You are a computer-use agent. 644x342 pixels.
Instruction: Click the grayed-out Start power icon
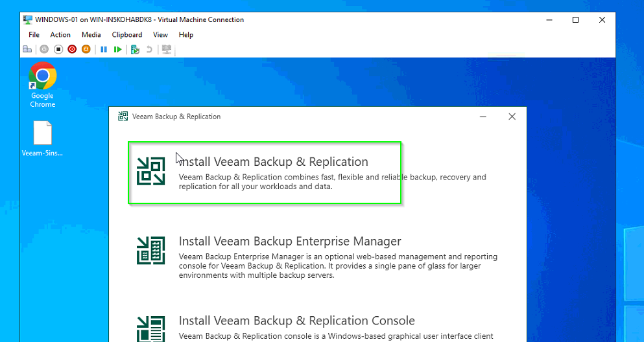44,50
